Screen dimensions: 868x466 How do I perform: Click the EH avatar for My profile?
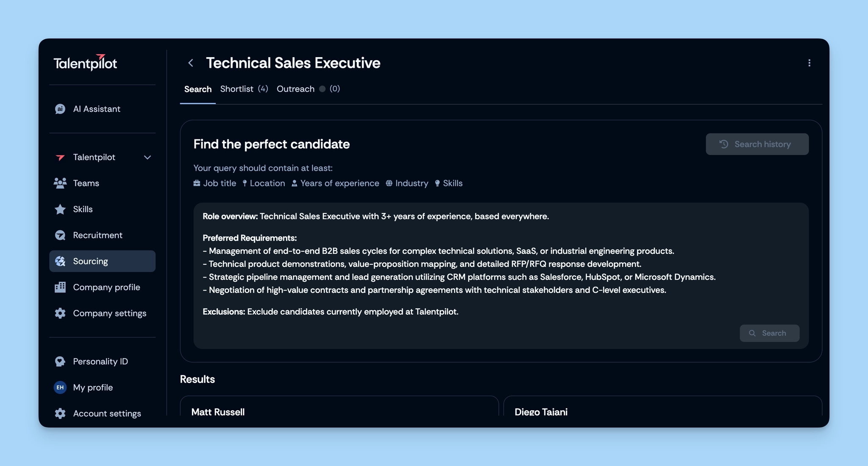tap(60, 387)
